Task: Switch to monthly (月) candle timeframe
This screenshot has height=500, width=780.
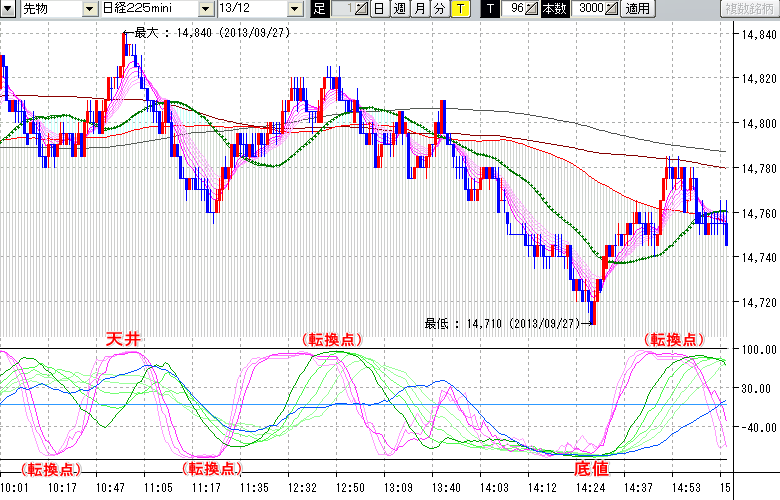Action: (419, 9)
